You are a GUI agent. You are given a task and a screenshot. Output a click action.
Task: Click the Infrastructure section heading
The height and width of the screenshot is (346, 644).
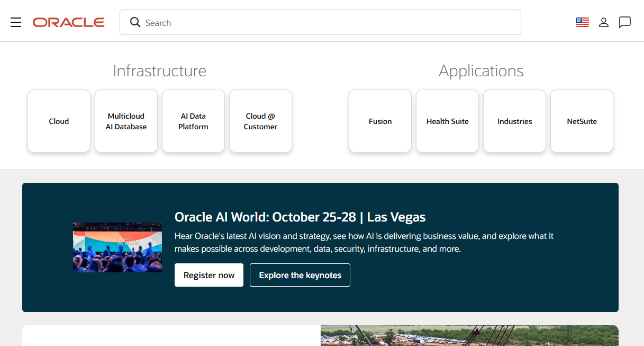click(x=159, y=70)
